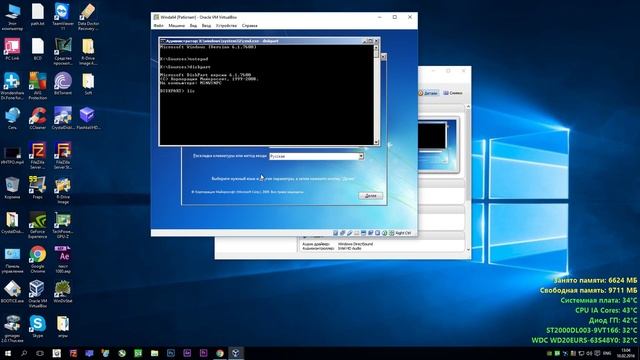
Task: Click the Далее button in Windows setup
Action: (x=371, y=196)
